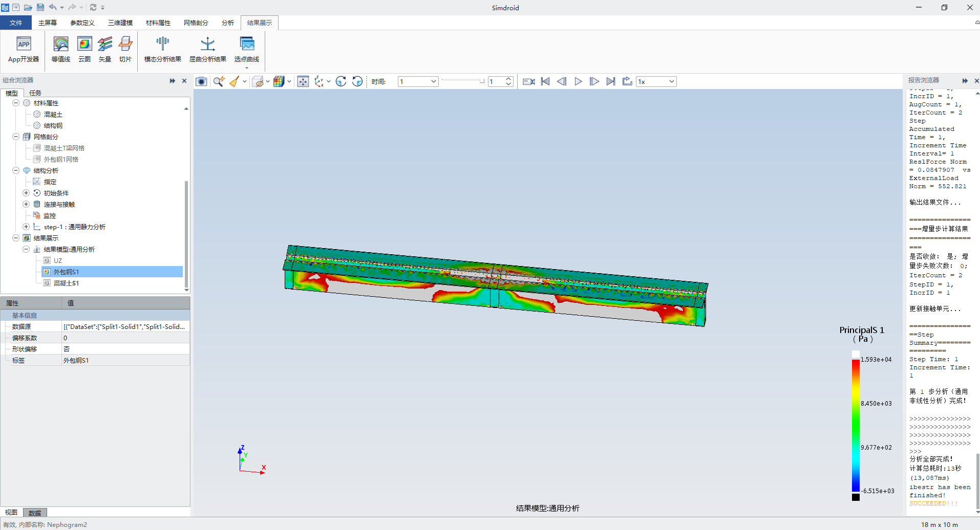Click the 偏移系数 value field

[x=125, y=338]
